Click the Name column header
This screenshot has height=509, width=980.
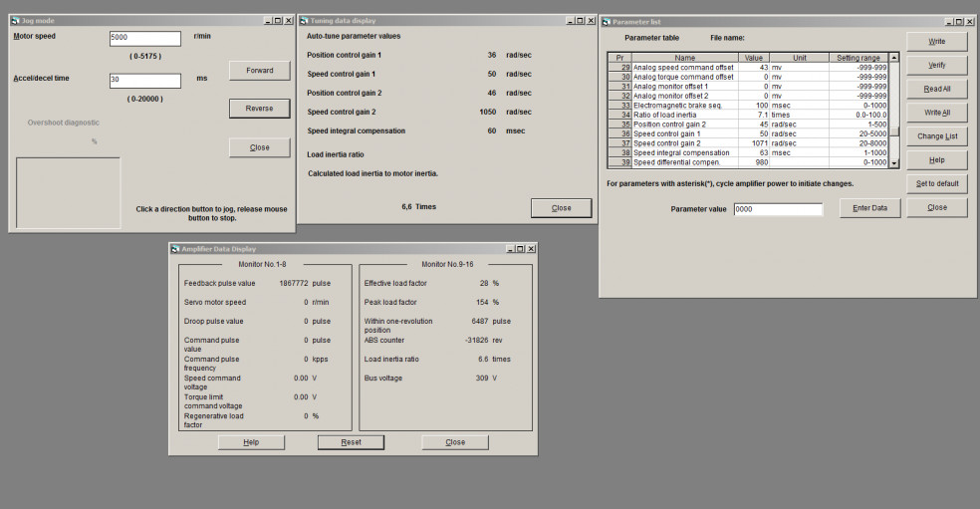pos(685,58)
